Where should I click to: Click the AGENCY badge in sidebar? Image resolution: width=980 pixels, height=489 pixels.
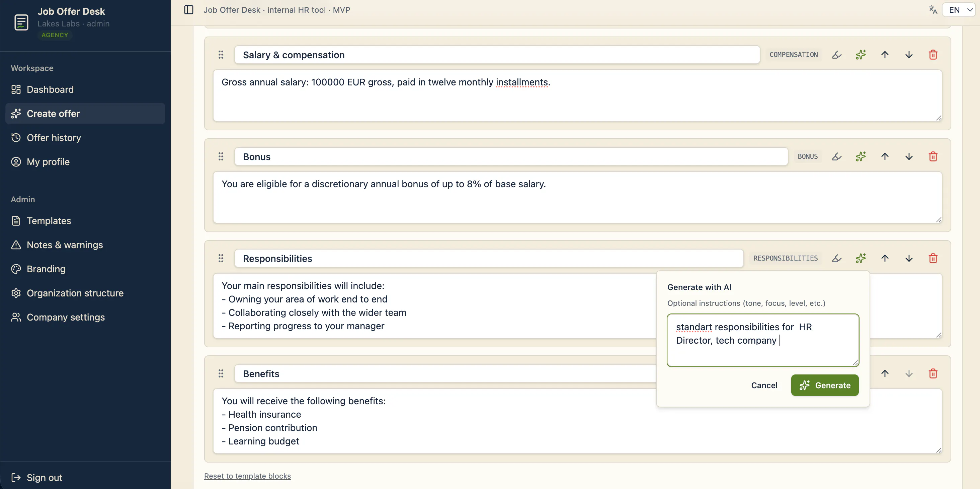point(55,35)
